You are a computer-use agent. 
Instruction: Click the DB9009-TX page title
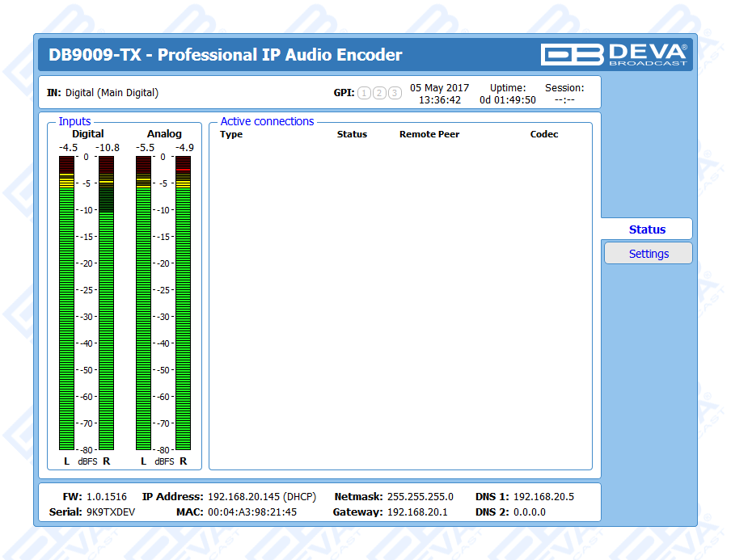pyautogui.click(x=225, y=55)
